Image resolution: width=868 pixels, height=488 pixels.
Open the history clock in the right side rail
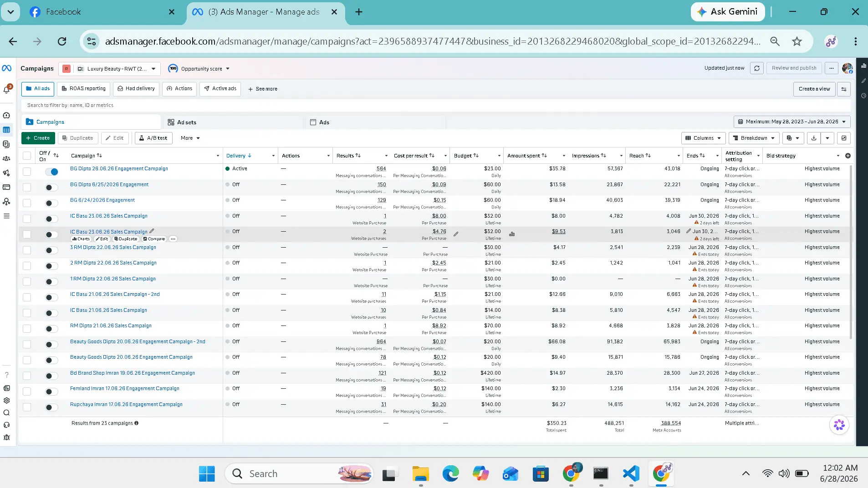[863, 96]
